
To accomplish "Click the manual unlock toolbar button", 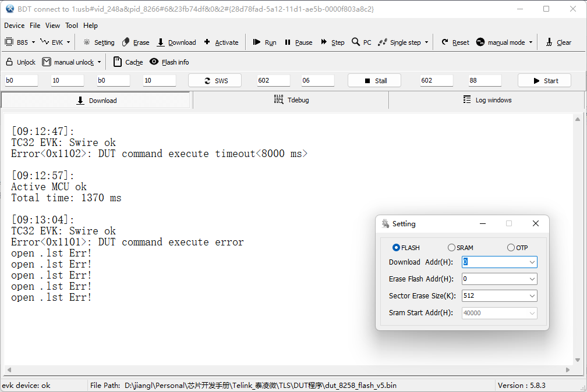I will click(68, 62).
